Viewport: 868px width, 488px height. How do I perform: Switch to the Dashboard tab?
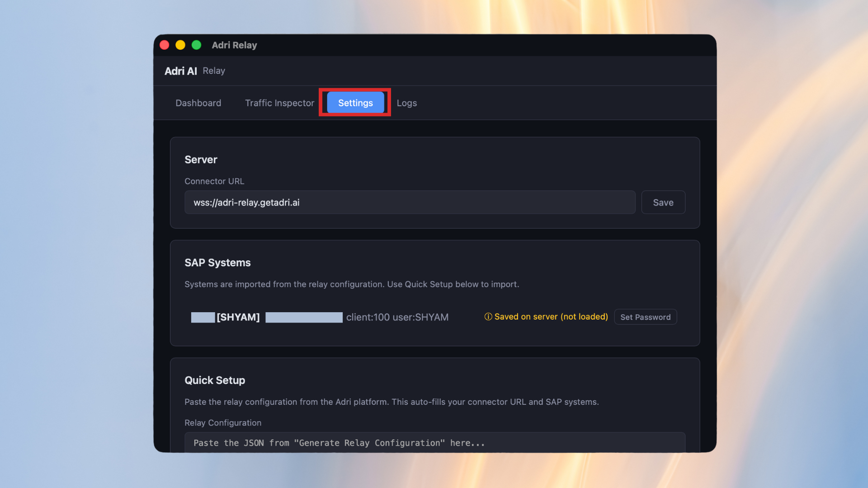point(198,103)
